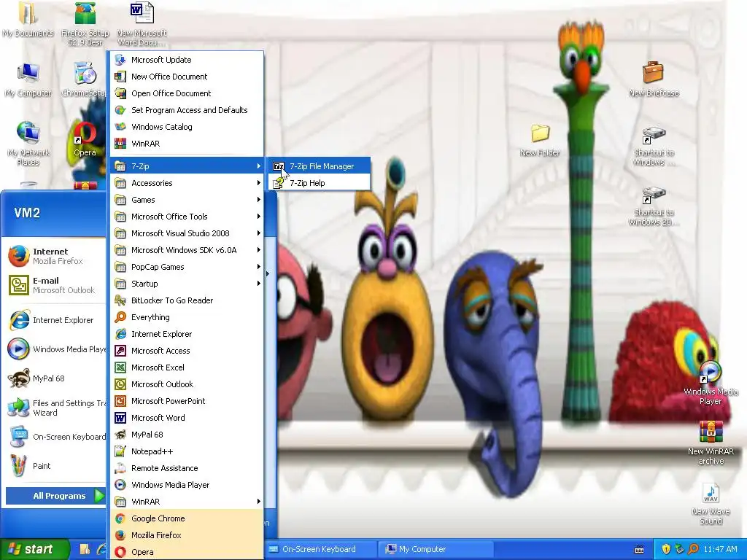This screenshot has height=560, width=747.
Task: Click the Notepad++ icon
Action: (x=120, y=451)
